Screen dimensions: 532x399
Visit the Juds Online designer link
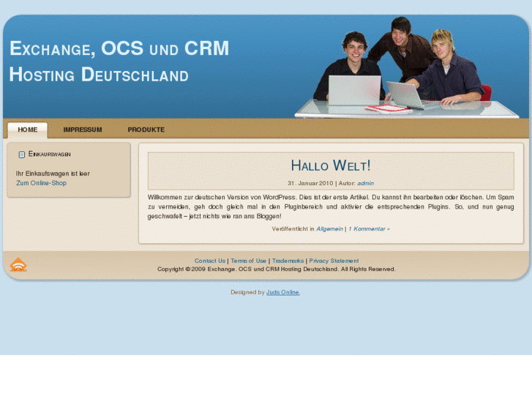pos(282,292)
